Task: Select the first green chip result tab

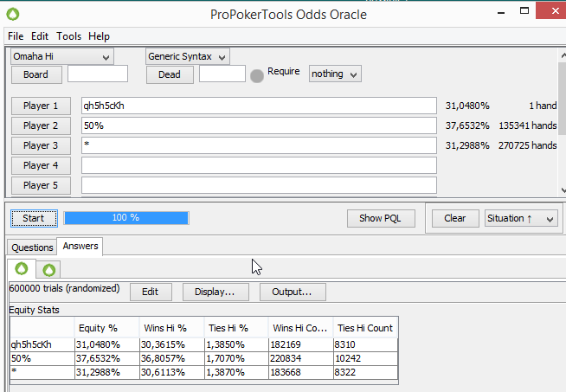Action: coord(22,269)
